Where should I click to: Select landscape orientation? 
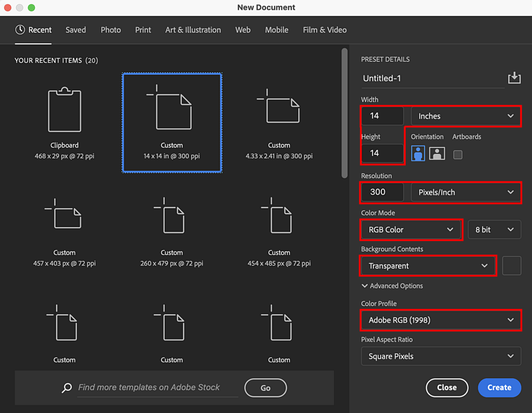pyautogui.click(x=437, y=154)
